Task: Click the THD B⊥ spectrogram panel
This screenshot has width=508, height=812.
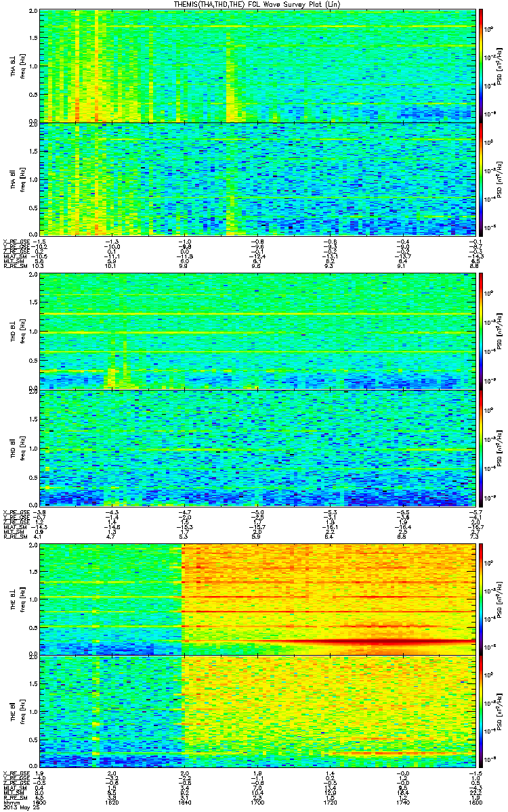Action: [257, 332]
